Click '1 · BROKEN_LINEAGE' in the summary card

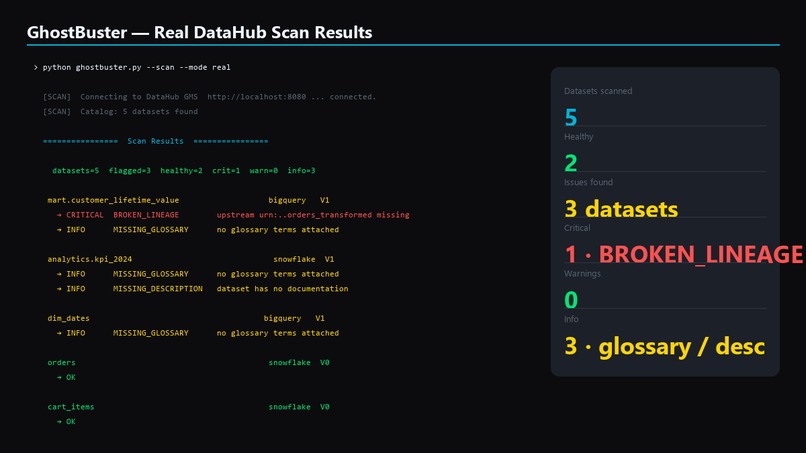click(x=684, y=254)
